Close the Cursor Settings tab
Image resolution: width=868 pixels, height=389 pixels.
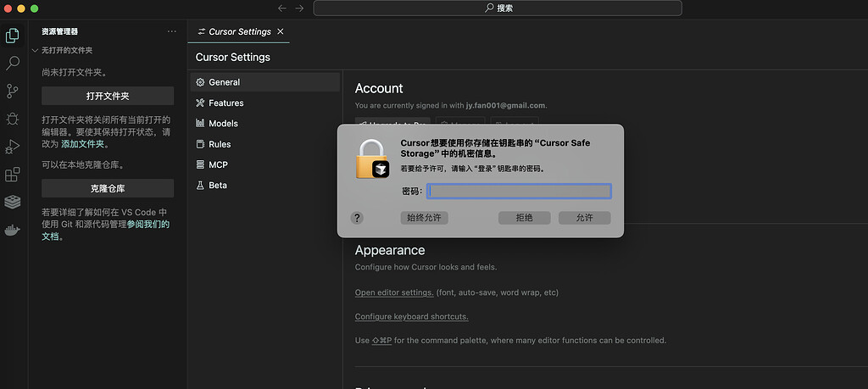[x=280, y=31]
